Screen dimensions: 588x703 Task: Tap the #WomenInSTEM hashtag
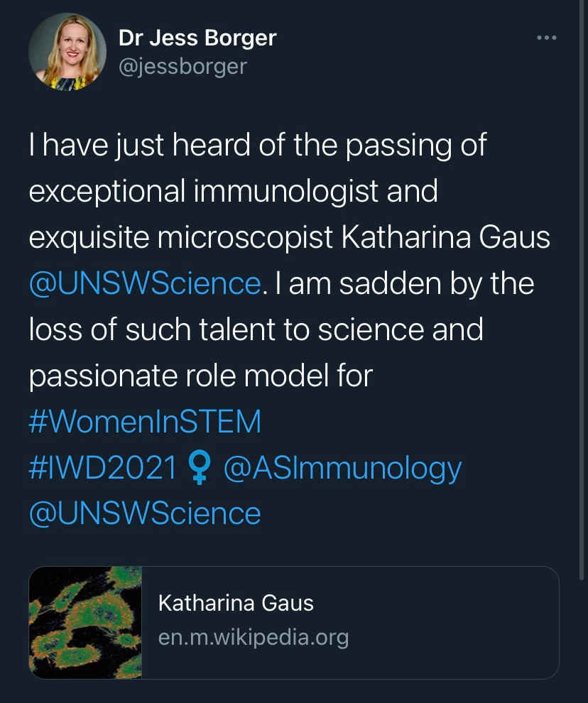pyautogui.click(x=145, y=423)
